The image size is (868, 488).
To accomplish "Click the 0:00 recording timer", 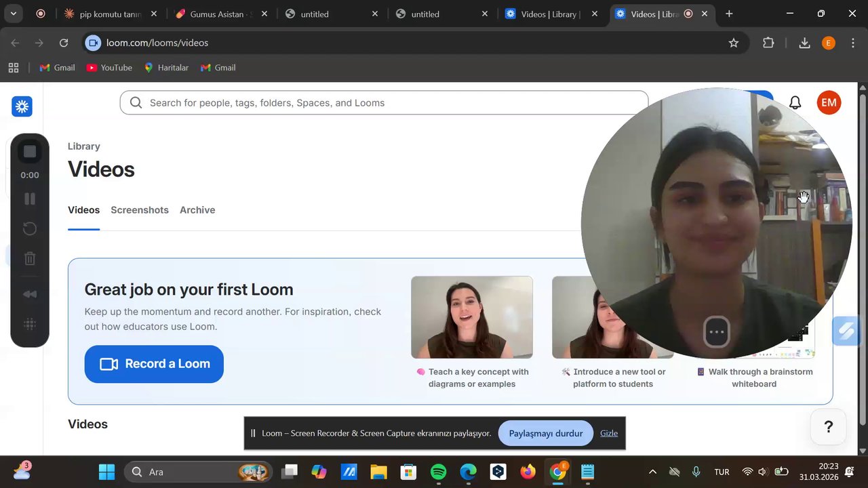I will click(x=30, y=175).
